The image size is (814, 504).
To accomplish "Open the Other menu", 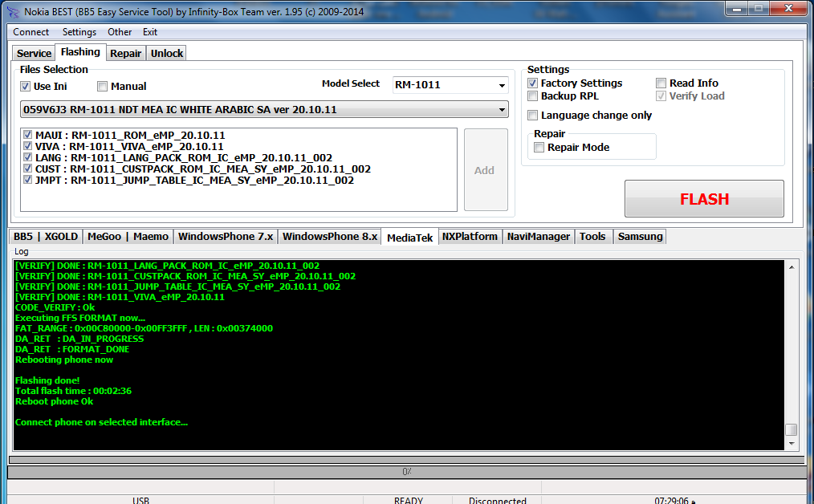I will click(120, 32).
